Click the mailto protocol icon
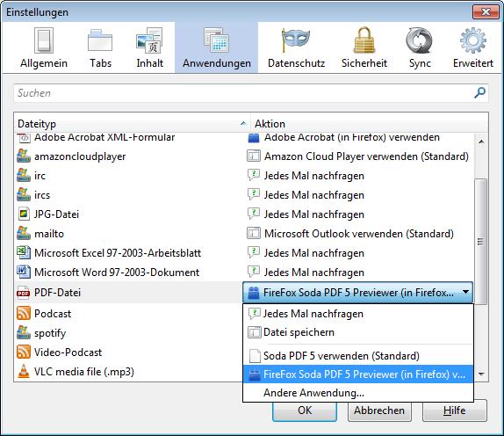Image resolution: width=504 pixels, height=436 pixels. pyautogui.click(x=24, y=233)
